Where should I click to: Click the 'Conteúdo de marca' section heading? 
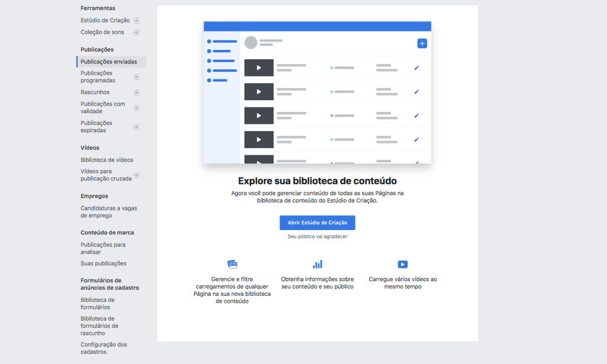107,232
